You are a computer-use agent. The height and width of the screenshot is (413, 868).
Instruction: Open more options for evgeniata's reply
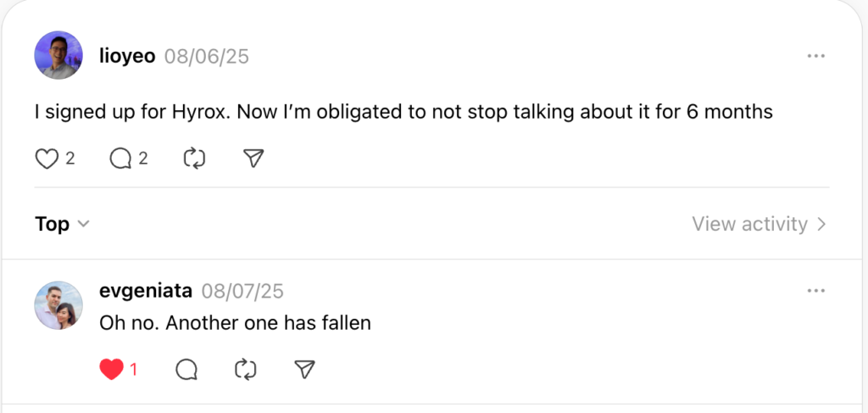816,291
